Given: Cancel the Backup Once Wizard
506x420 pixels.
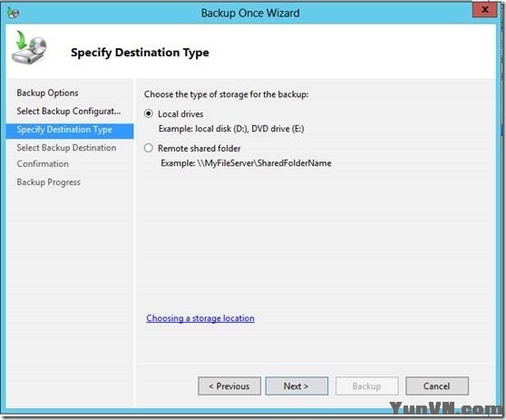Looking at the screenshot, I should pos(437,386).
